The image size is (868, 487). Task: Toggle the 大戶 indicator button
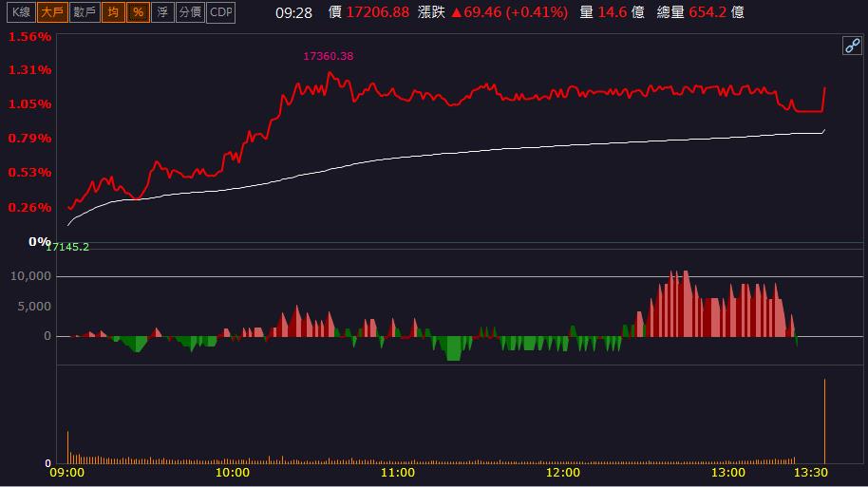52,12
